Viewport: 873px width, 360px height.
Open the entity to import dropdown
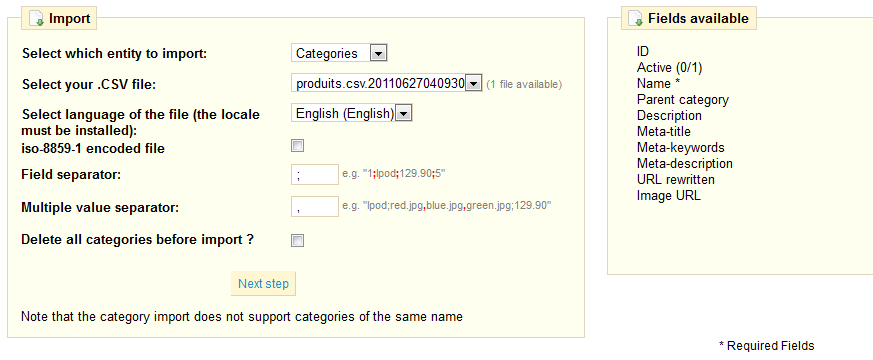pos(339,53)
